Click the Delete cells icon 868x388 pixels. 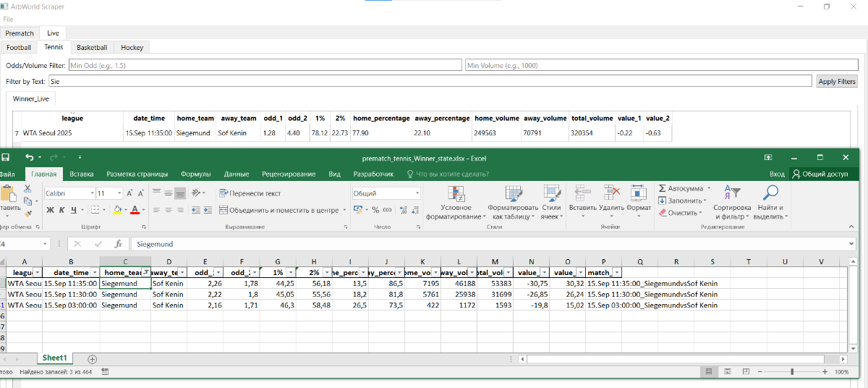[x=612, y=193]
